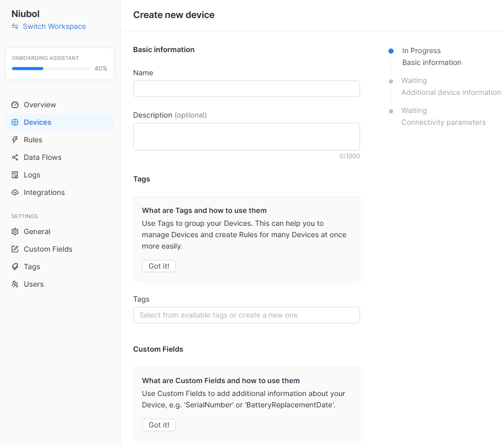Viewport: 504px width, 445px height.
Task: Focus the device Name input field
Action: click(x=246, y=89)
